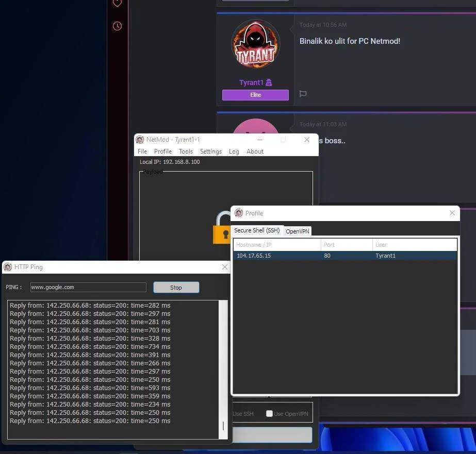Select the ping reply line time=734 ms

coord(90,347)
